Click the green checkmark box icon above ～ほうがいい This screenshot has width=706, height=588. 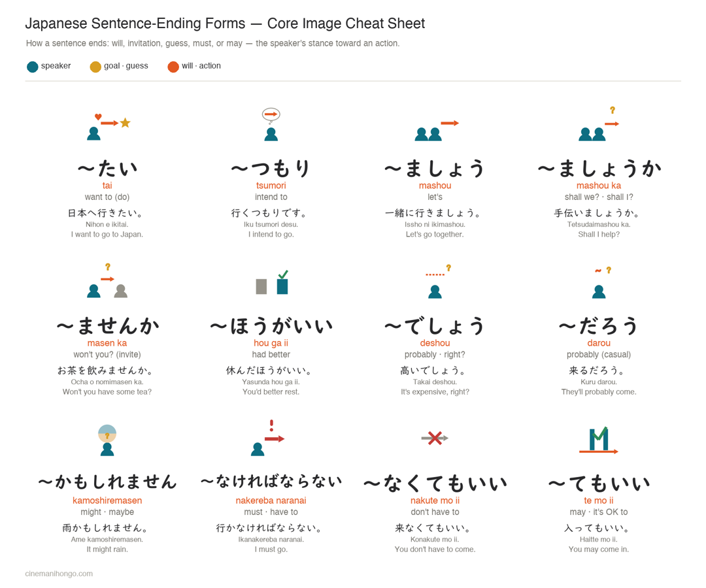(x=272, y=282)
